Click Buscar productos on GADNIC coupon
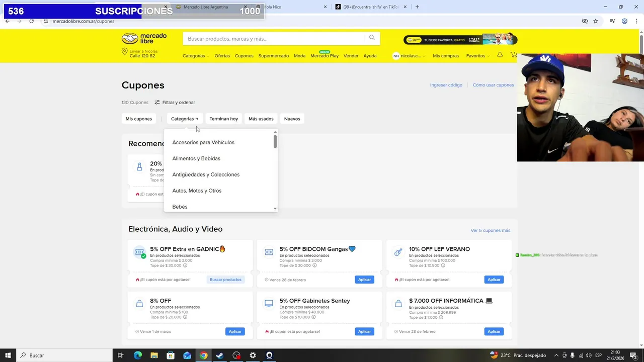Screen dimensions: 644x362 [x=225, y=280]
